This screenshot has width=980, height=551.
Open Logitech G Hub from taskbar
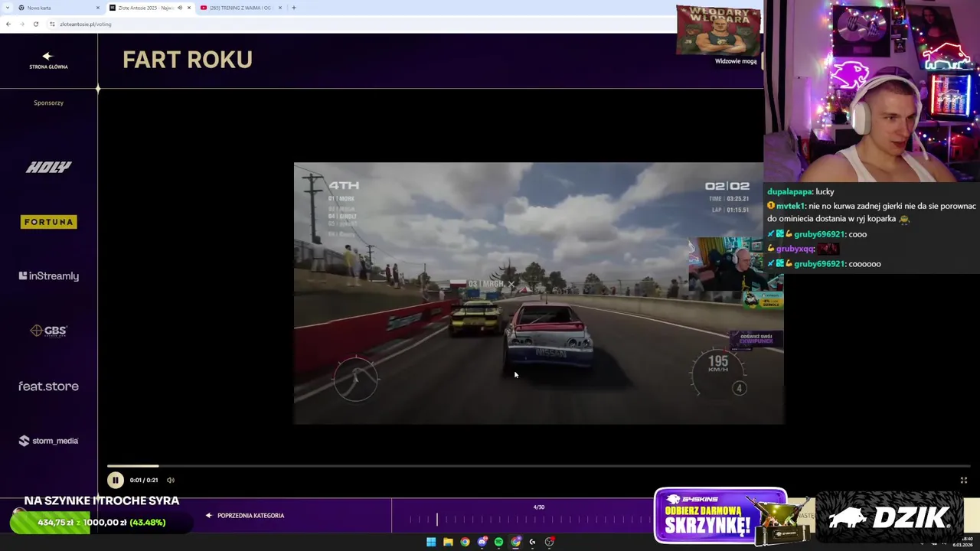[532, 542]
